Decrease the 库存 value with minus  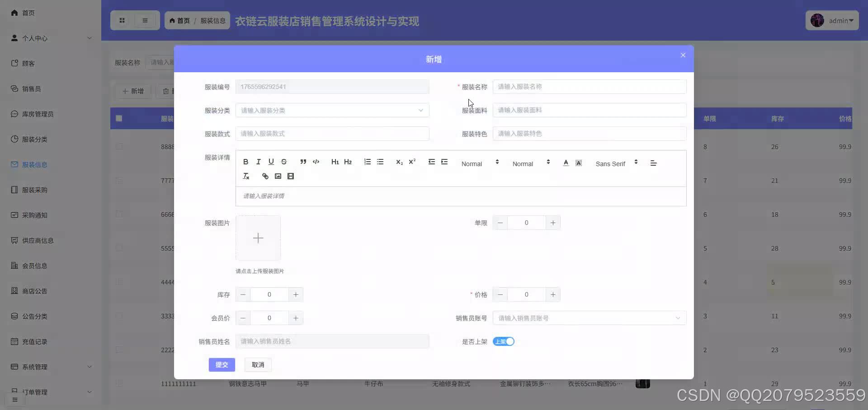(x=243, y=294)
